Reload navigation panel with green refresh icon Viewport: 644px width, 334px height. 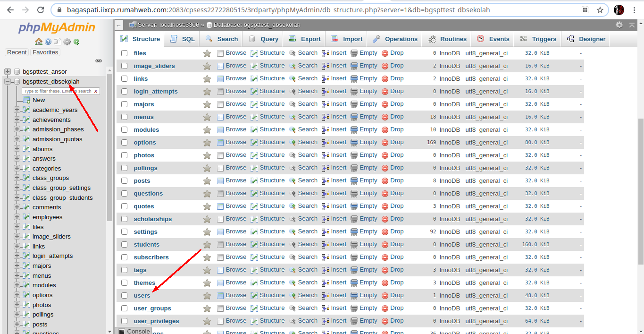pos(76,42)
